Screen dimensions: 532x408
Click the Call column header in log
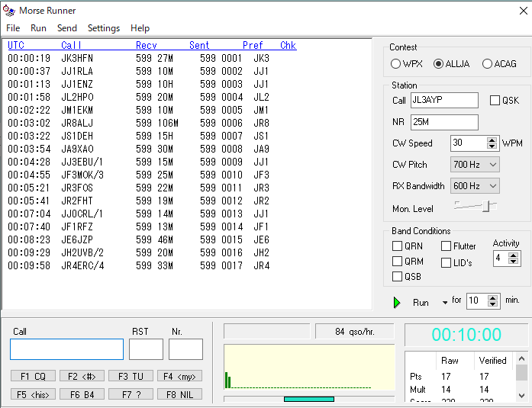tap(71, 45)
